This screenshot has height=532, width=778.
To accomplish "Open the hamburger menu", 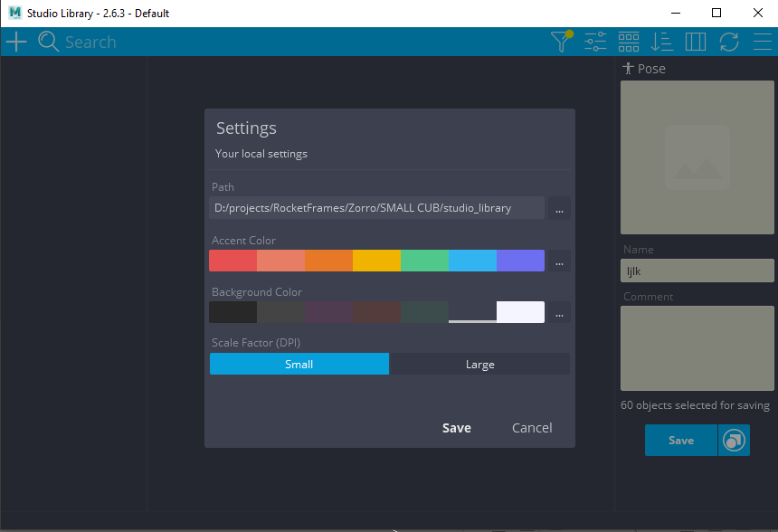I will [763, 42].
